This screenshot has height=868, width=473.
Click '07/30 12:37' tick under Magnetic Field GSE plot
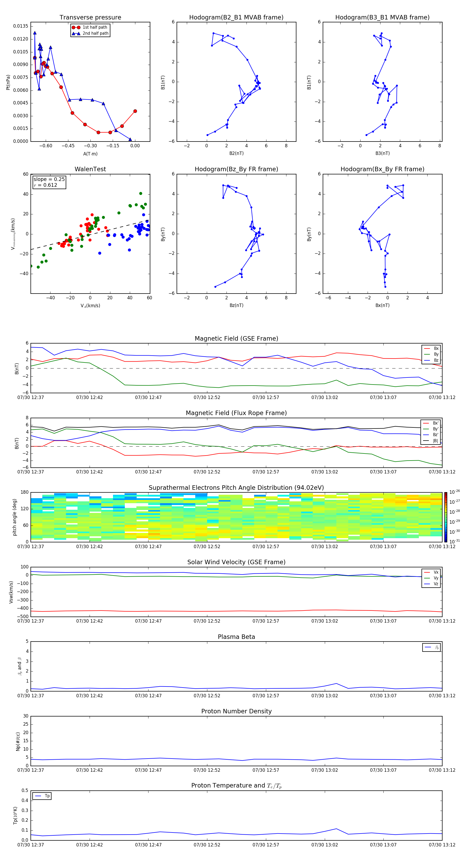31,398
